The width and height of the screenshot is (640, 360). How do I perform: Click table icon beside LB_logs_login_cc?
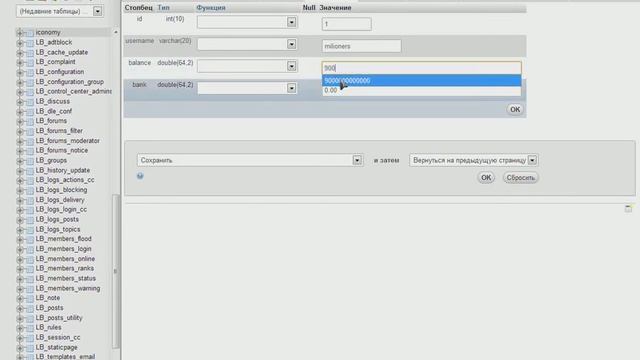(29, 210)
